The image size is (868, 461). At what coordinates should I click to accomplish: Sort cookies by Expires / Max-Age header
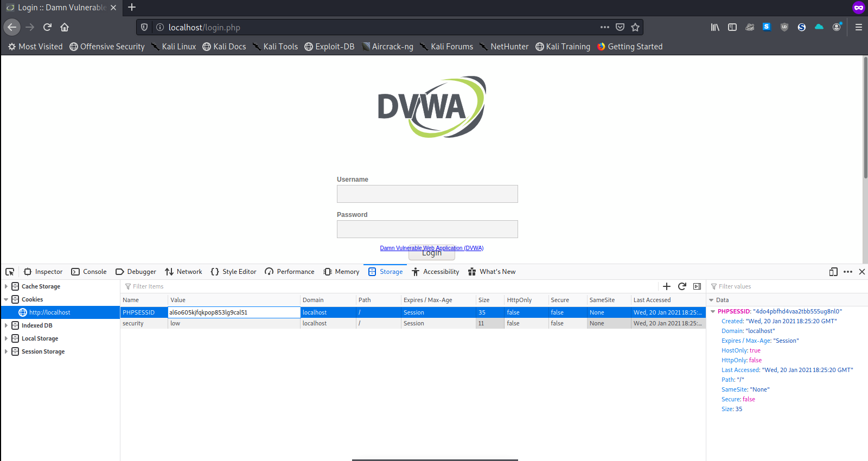[x=438, y=300]
